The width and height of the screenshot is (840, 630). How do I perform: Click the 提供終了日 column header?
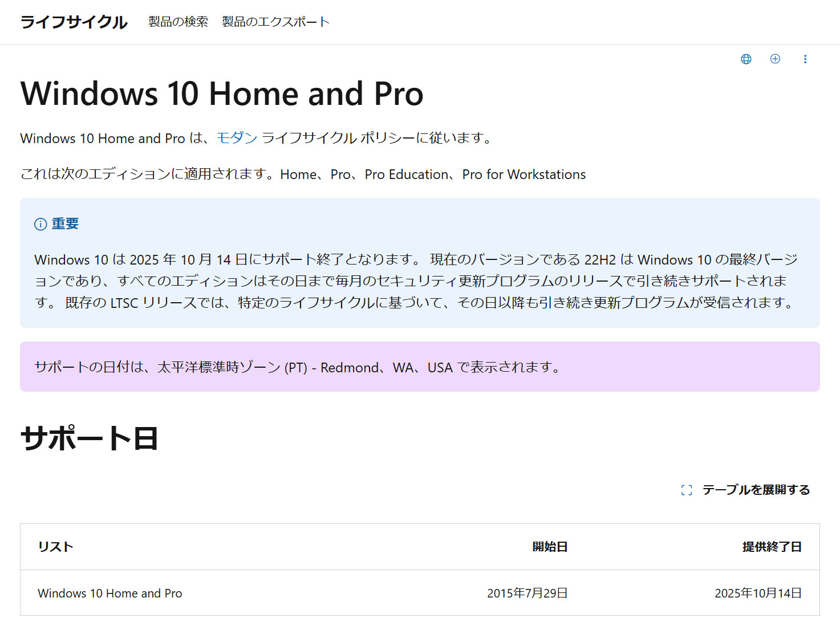[772, 547]
